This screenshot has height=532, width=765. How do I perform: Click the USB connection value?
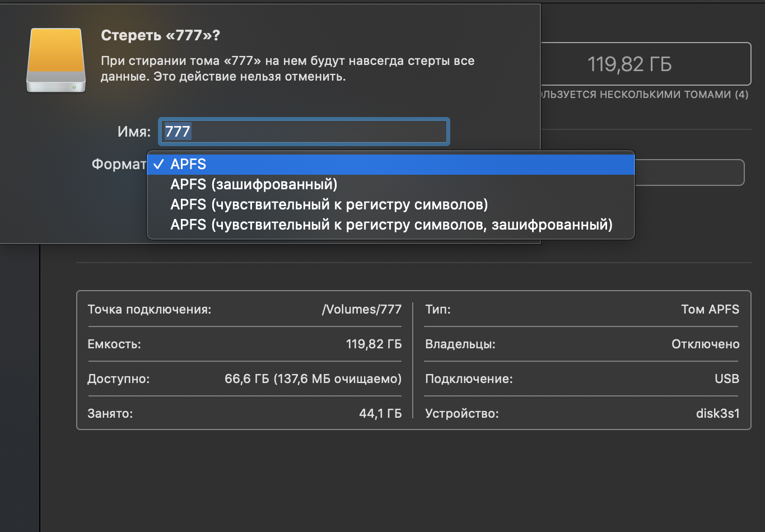(727, 379)
